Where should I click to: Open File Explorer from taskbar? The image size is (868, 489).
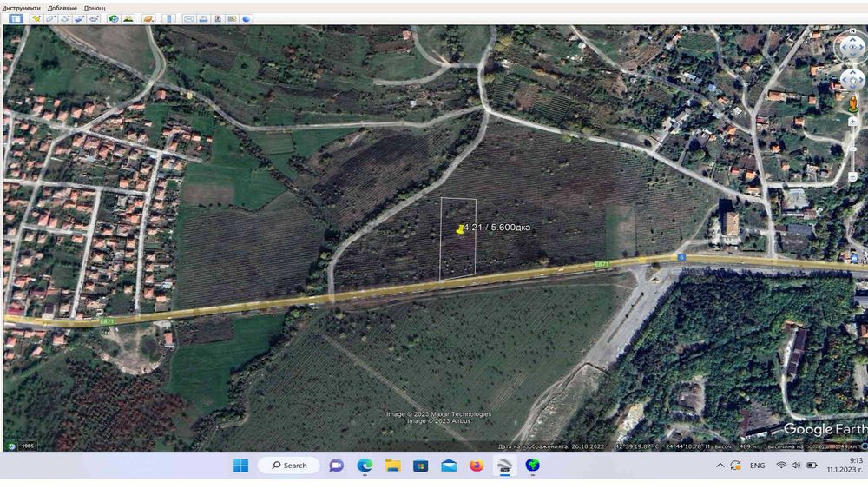[x=392, y=466]
